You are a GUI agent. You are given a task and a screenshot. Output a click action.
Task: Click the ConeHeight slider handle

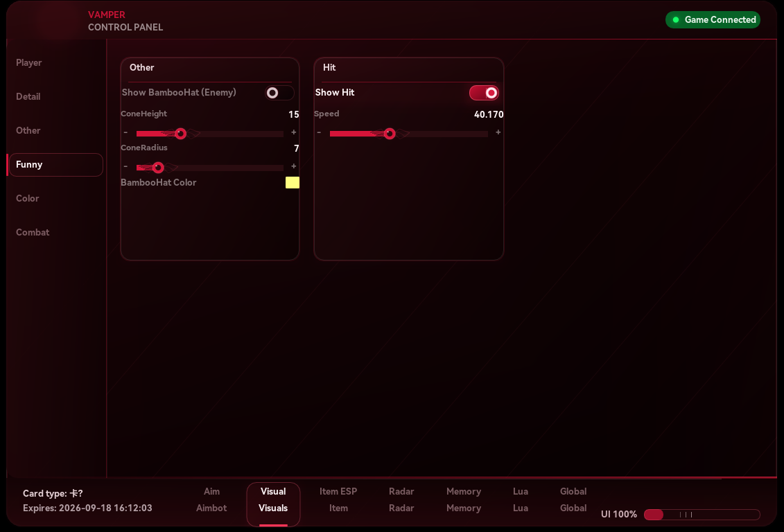(180, 134)
